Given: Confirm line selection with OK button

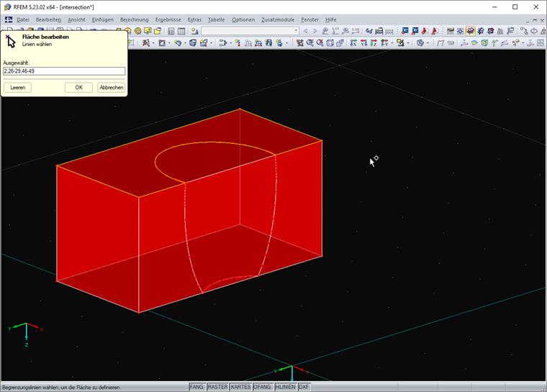Looking at the screenshot, I should tap(78, 87).
